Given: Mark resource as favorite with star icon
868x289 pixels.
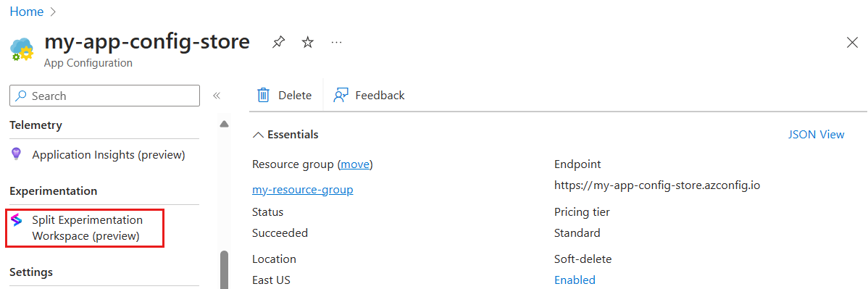Looking at the screenshot, I should tap(308, 42).
